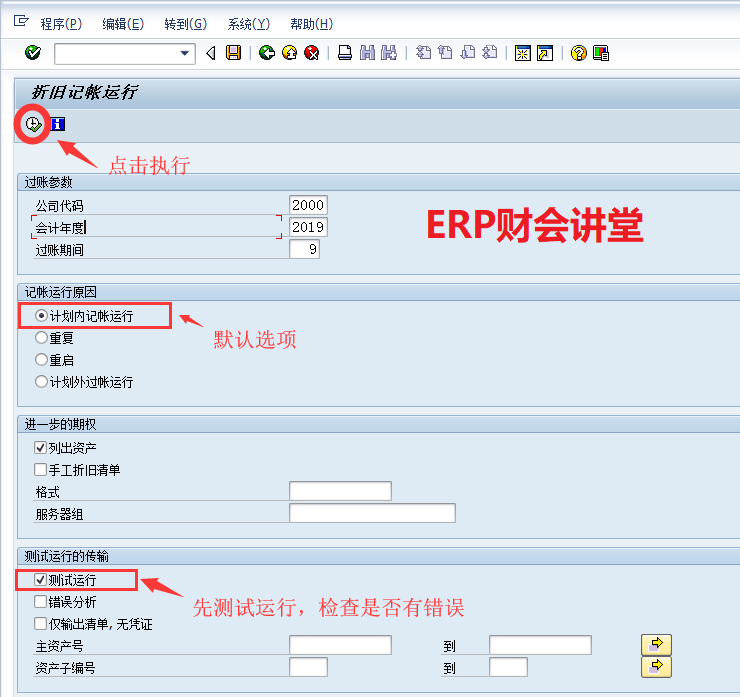Tick the 手工折旧清单 checkbox

coord(41,469)
